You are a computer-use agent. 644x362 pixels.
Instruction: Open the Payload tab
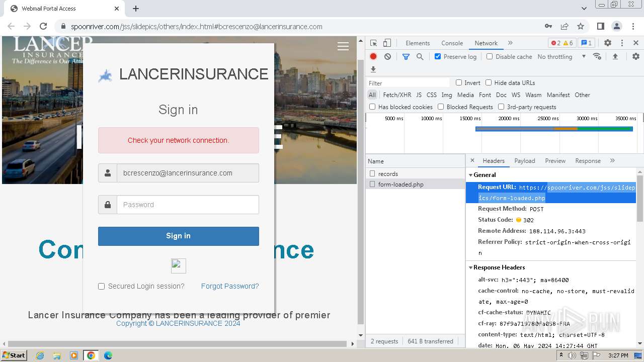(525, 161)
